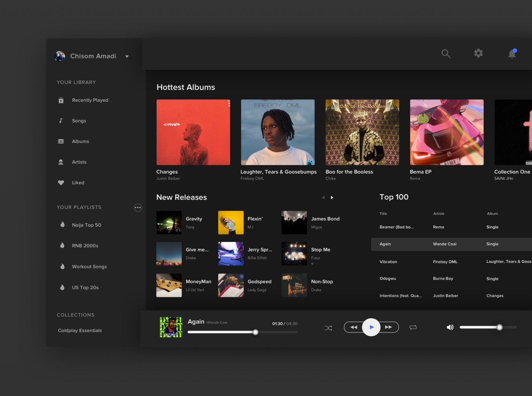The height and width of the screenshot is (396, 532).
Task: Click the flame icon beside US Top 20s
Action: (62, 287)
